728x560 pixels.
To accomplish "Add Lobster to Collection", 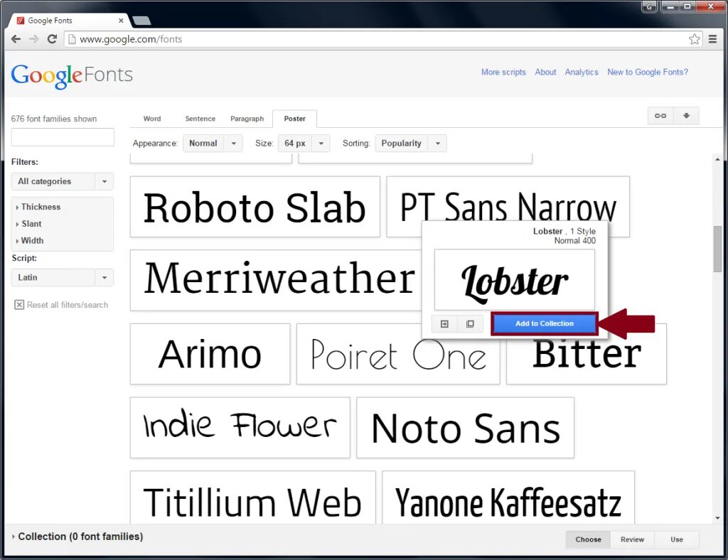I will (x=544, y=324).
